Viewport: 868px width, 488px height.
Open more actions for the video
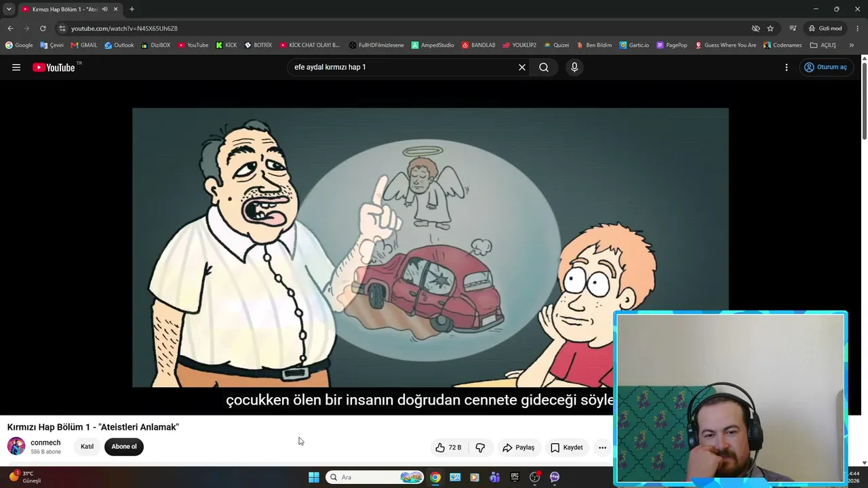[602, 447]
